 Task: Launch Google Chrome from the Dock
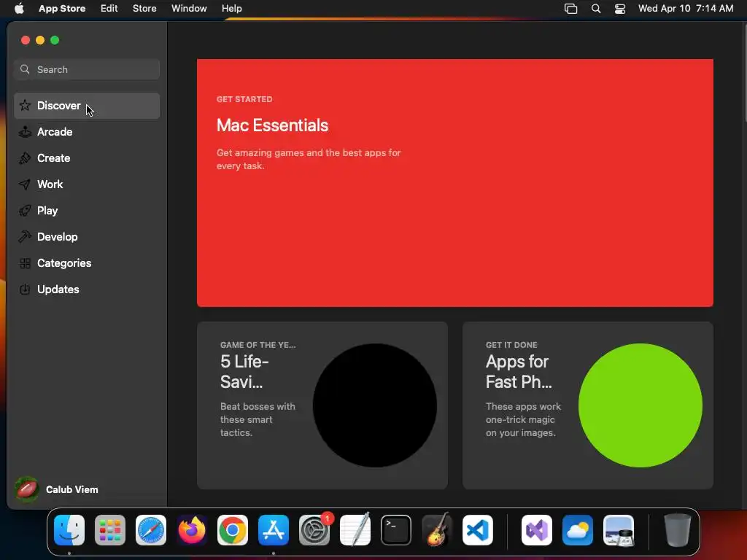[233, 530]
